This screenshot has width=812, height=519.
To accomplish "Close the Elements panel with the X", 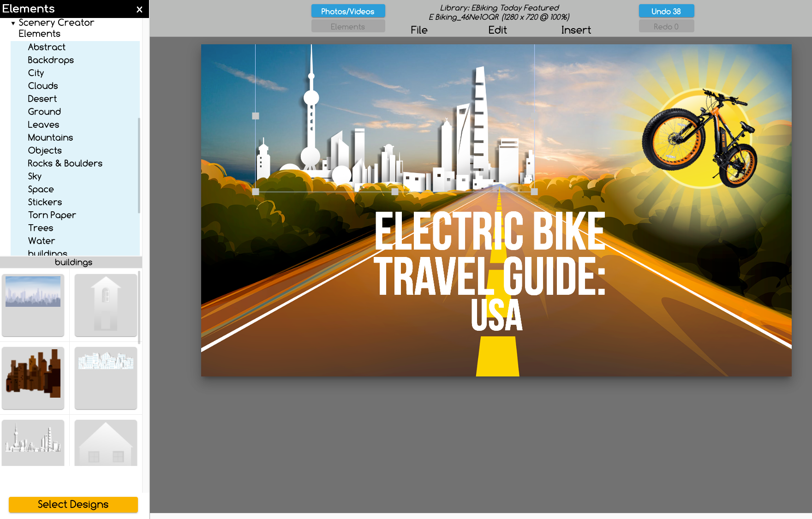I will pyautogui.click(x=139, y=9).
